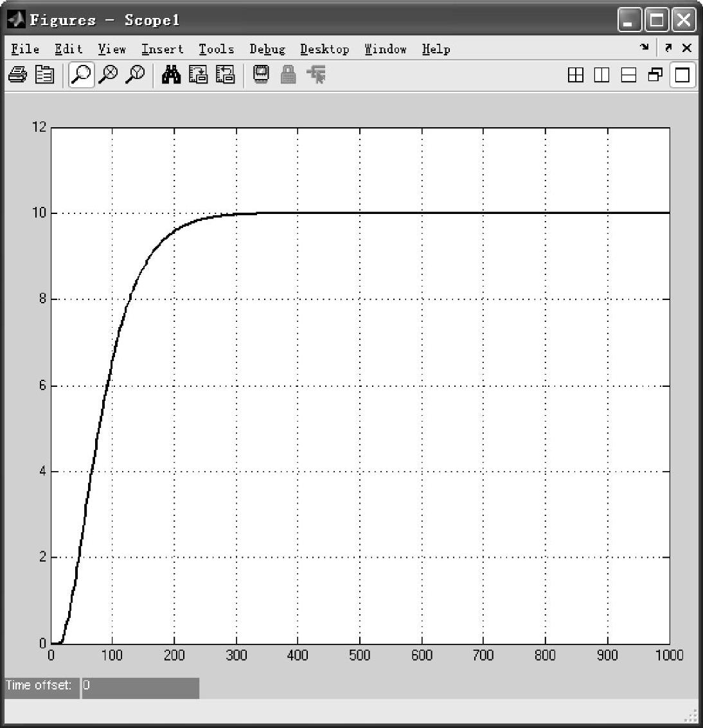Screen dimensions: 703x728
Task: Open the Edit menu
Action: click(x=68, y=49)
